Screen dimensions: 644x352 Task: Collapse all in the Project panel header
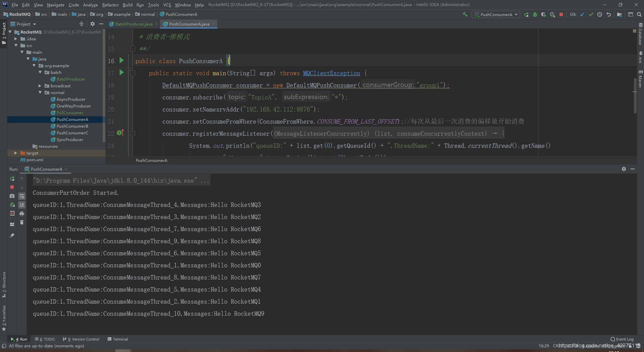click(x=81, y=24)
